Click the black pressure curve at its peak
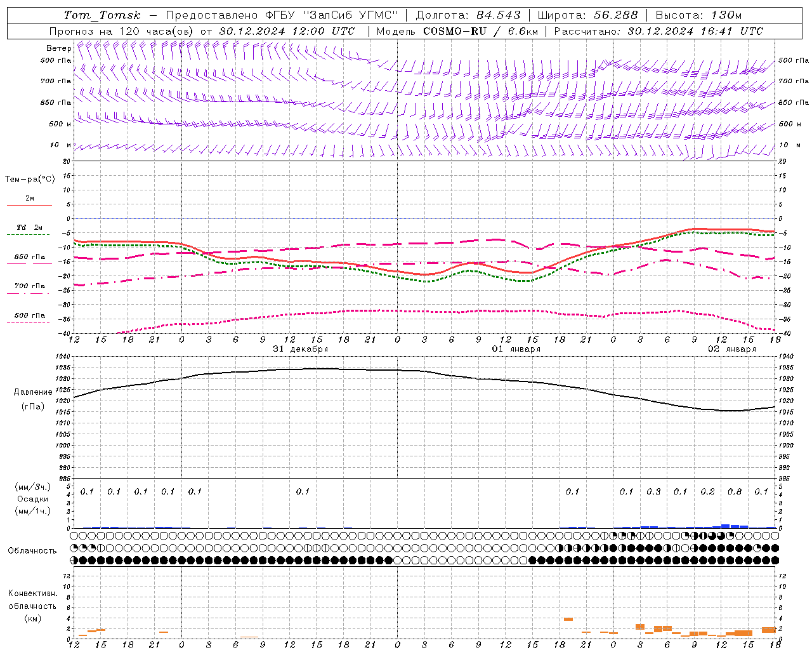This screenshot has height=650, width=812. click(x=320, y=369)
